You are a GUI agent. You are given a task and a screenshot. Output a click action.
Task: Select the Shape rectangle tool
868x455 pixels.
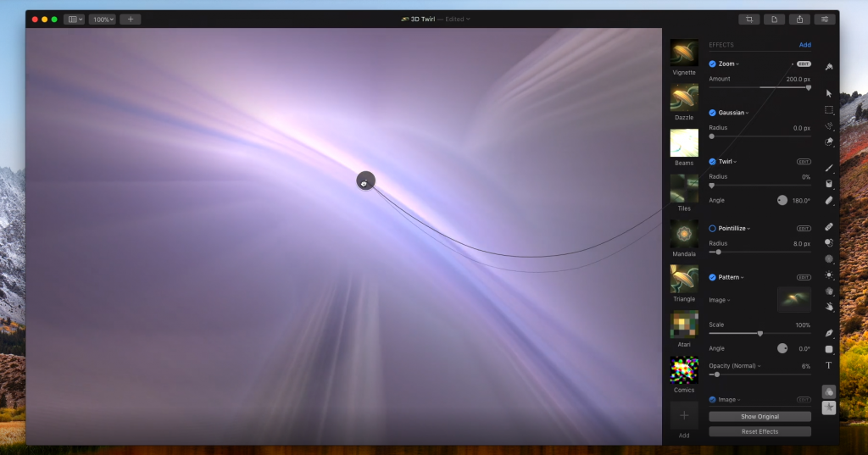pos(829,349)
